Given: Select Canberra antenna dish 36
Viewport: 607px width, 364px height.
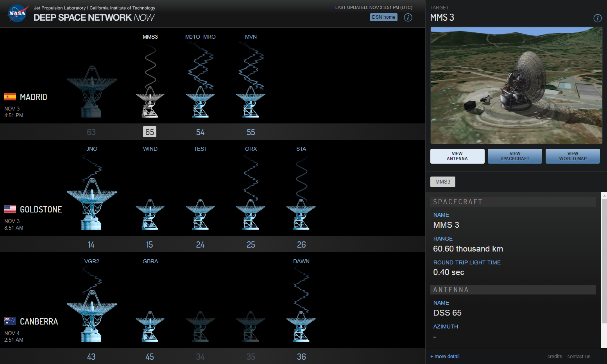Looking at the screenshot, I should [301, 327].
